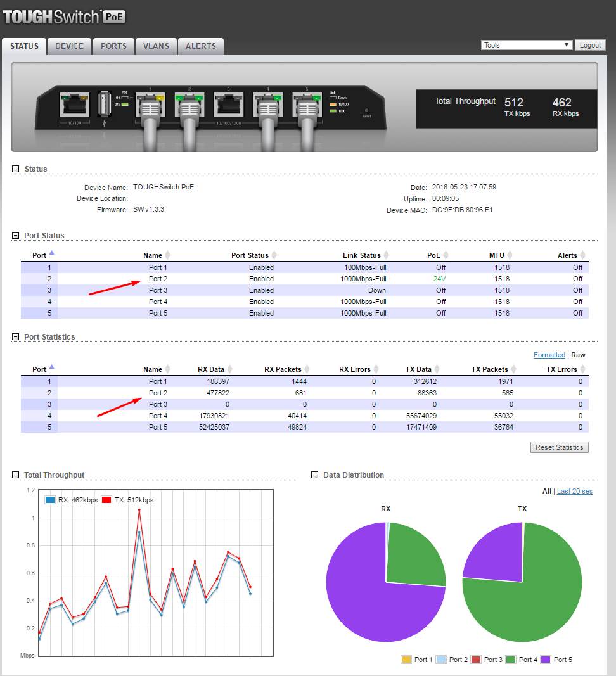This screenshot has height=676, width=616.
Task: Log out using the Logout button
Action: tap(589, 45)
